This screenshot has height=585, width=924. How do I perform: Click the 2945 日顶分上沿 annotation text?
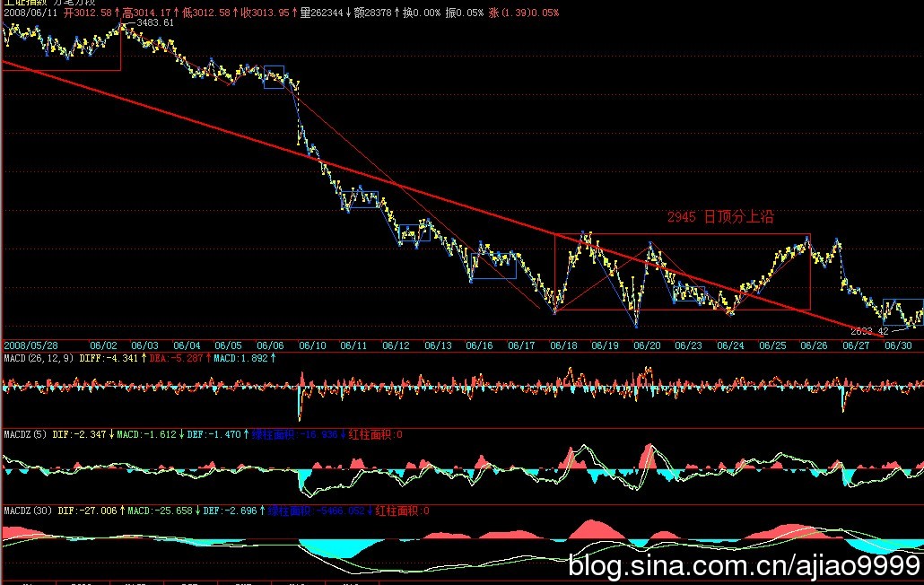tap(720, 217)
